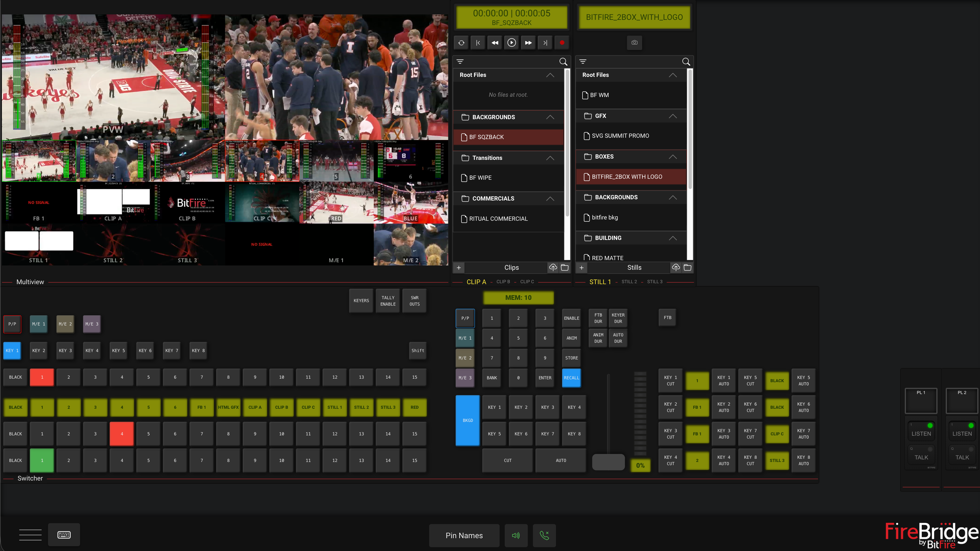Image resolution: width=980 pixels, height=551 pixels.
Task: Open the Clips panel filter icon
Action: 460,62
